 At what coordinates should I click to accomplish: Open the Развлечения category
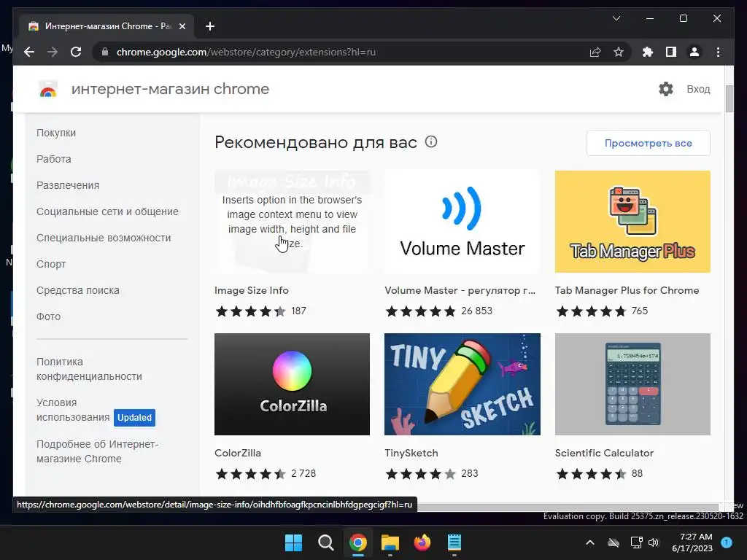(x=68, y=185)
